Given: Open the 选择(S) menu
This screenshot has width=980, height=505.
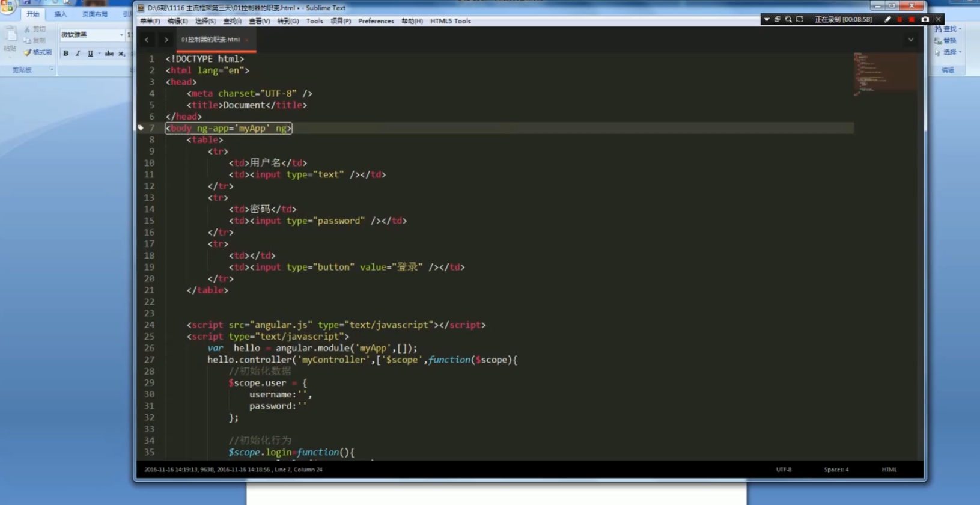Looking at the screenshot, I should coord(205,21).
